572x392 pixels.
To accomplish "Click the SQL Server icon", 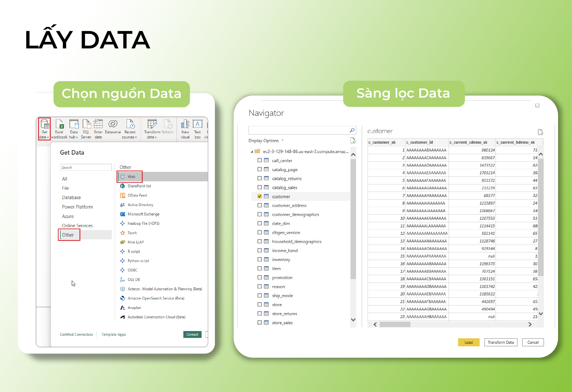I will (86, 124).
